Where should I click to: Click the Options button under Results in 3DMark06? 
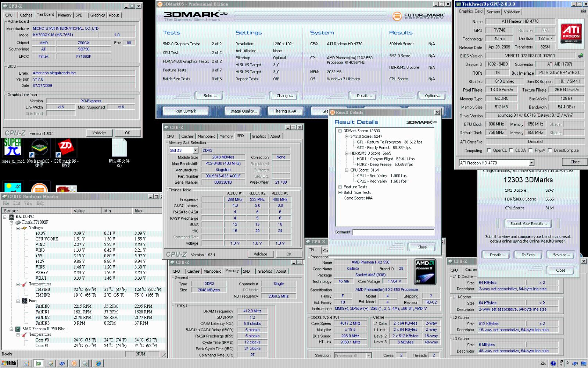coord(433,96)
